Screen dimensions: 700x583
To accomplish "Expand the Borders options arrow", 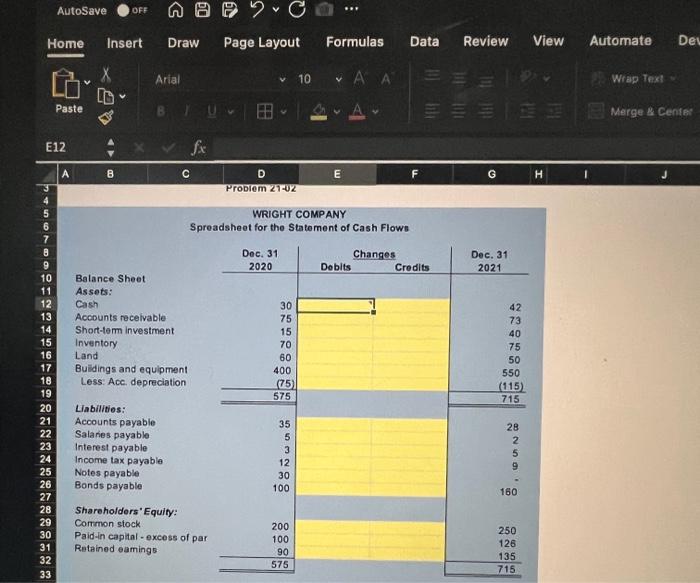I will point(283,112).
